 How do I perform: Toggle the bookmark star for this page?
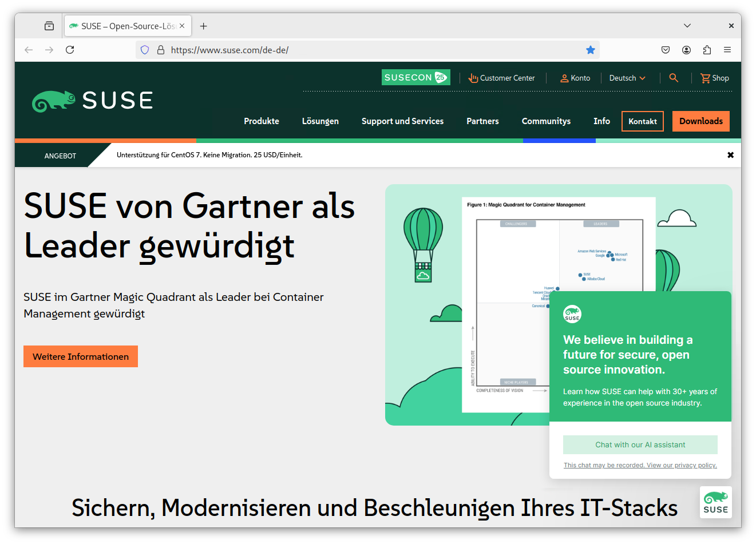pos(591,50)
